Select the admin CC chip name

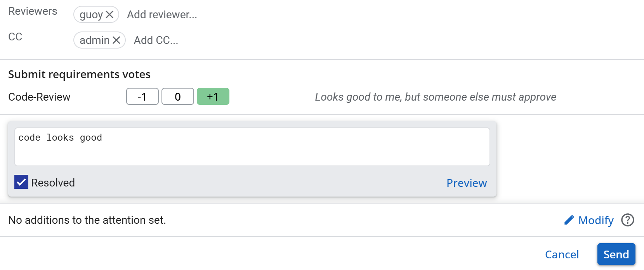(x=94, y=40)
